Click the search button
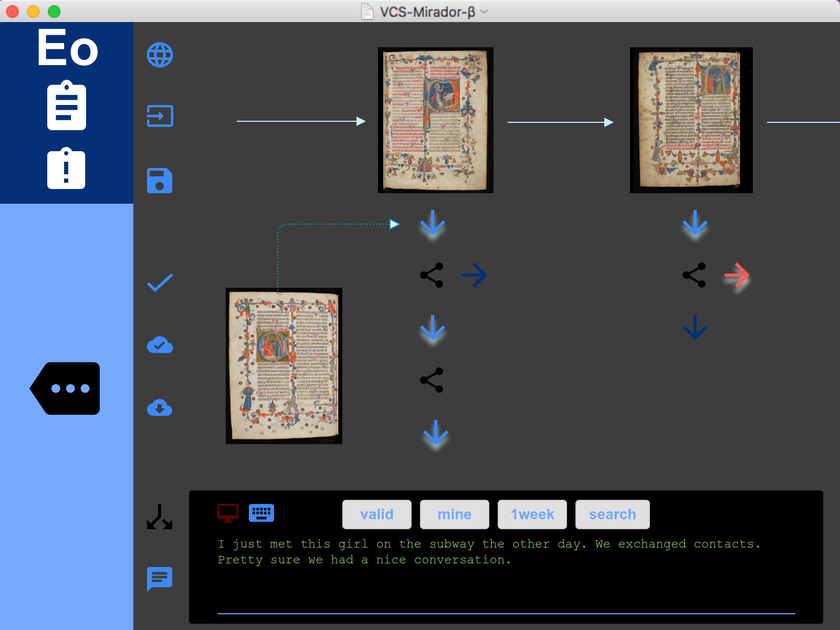840x630 pixels. (x=613, y=514)
